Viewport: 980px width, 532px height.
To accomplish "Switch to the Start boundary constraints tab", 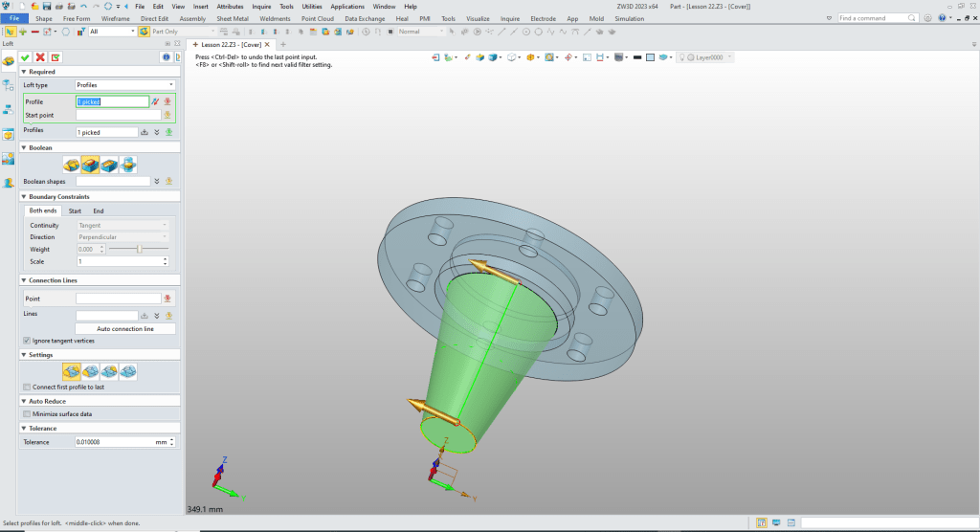I will point(74,211).
